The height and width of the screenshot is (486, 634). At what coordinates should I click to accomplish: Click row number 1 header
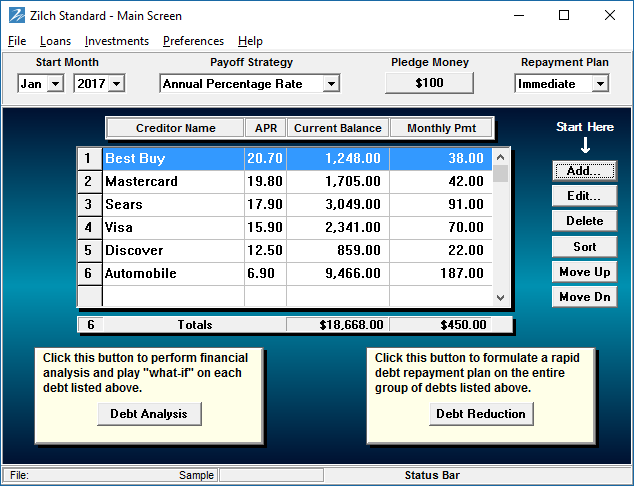point(89,158)
